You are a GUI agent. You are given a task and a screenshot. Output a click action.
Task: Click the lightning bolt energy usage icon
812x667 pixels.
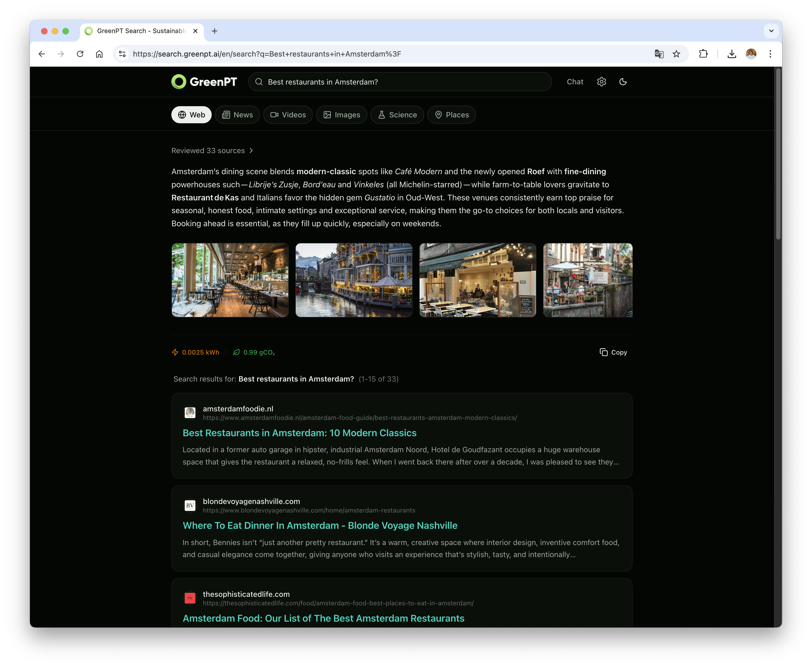175,352
